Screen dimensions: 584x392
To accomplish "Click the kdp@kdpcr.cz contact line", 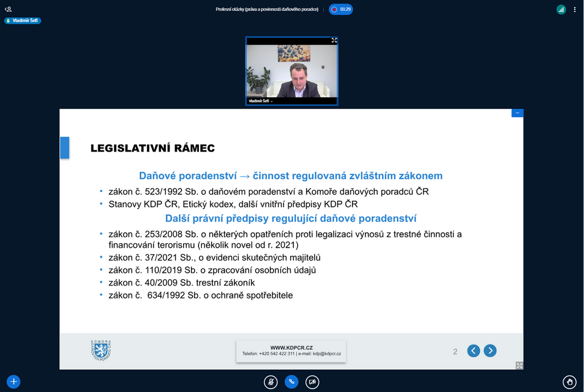I will (291, 354).
